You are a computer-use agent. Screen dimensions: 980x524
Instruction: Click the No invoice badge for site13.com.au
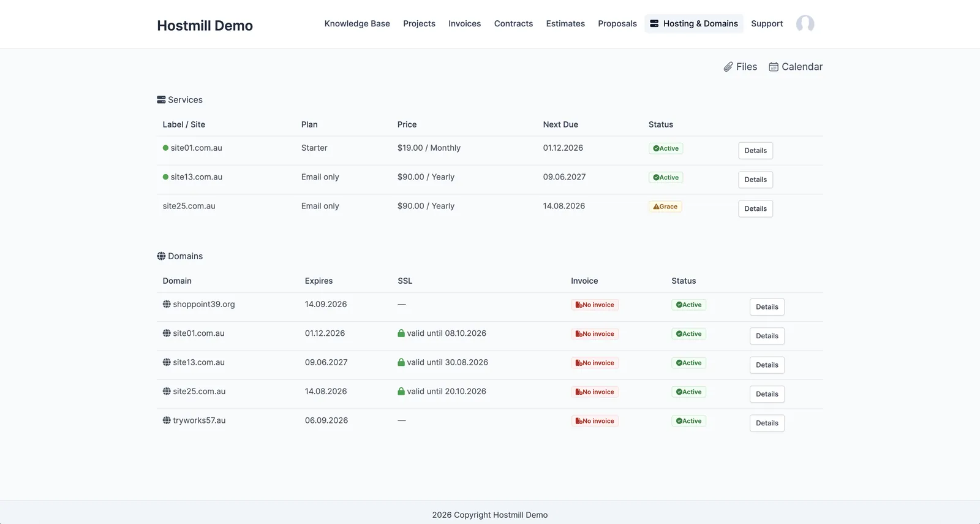tap(595, 363)
